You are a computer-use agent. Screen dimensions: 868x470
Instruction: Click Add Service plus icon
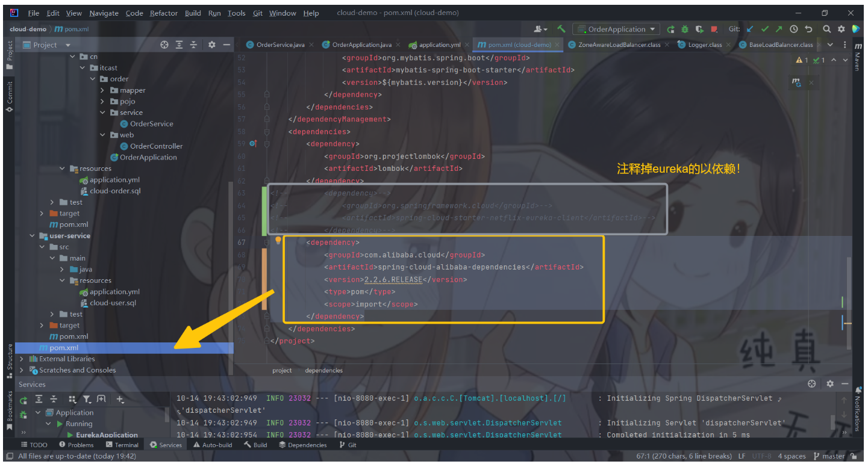(x=120, y=399)
